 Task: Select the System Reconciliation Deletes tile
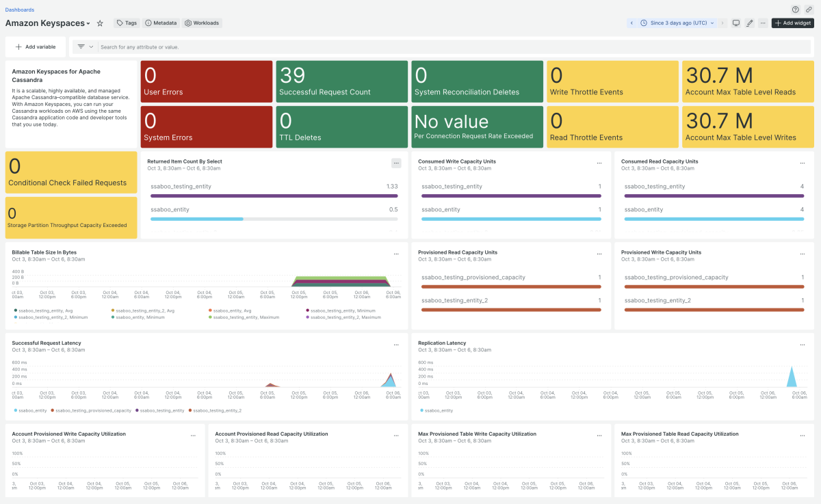click(x=478, y=81)
